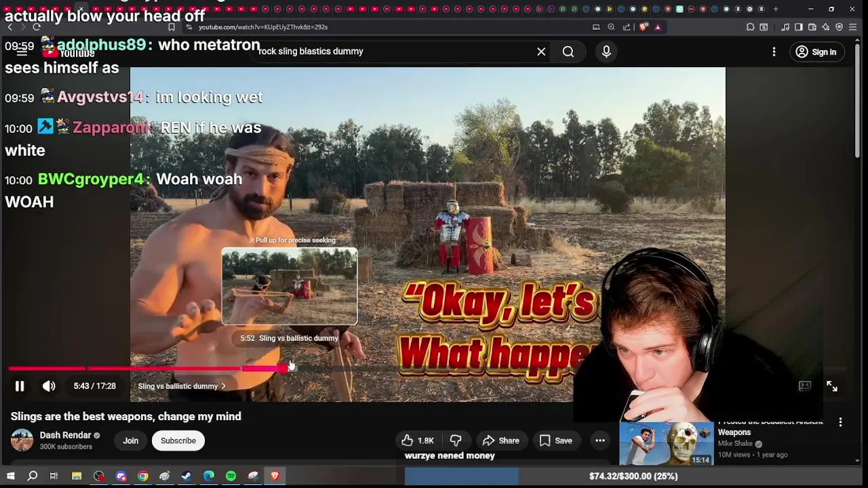
Task: Click the video title 'Slings are the best weapons'
Action: 125,416
